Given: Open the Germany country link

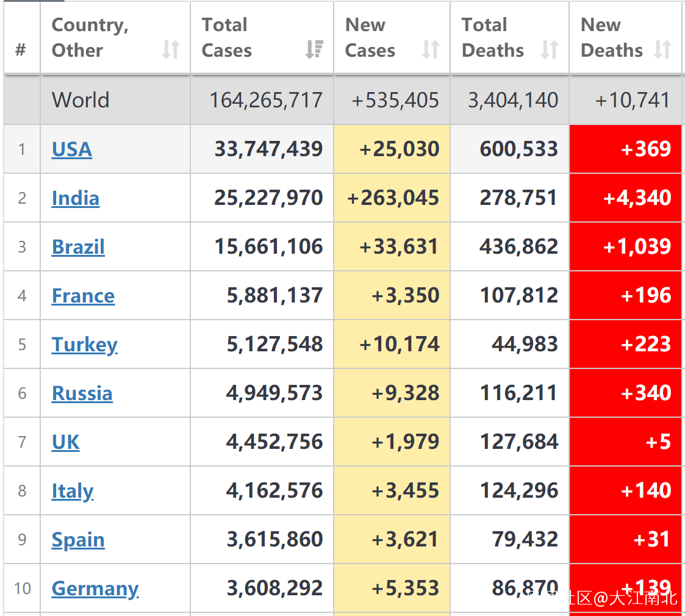Looking at the screenshot, I should click(95, 589).
